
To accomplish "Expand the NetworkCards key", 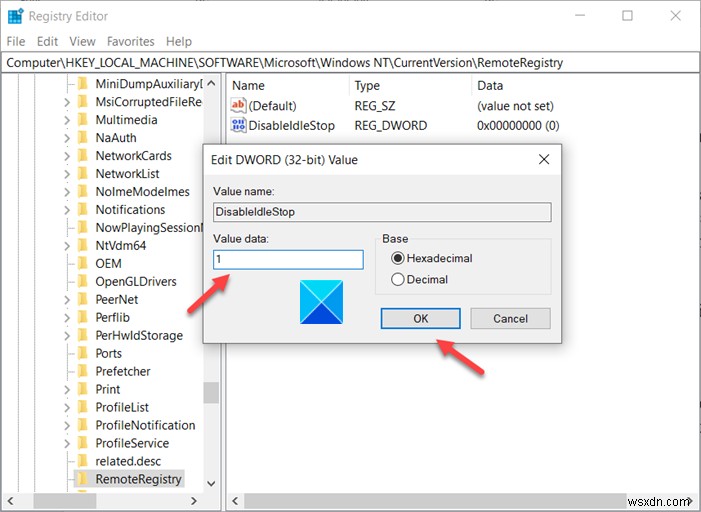I will pos(67,156).
